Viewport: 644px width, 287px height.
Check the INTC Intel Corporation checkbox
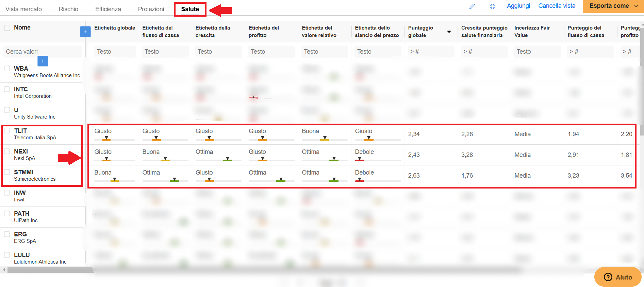point(7,89)
